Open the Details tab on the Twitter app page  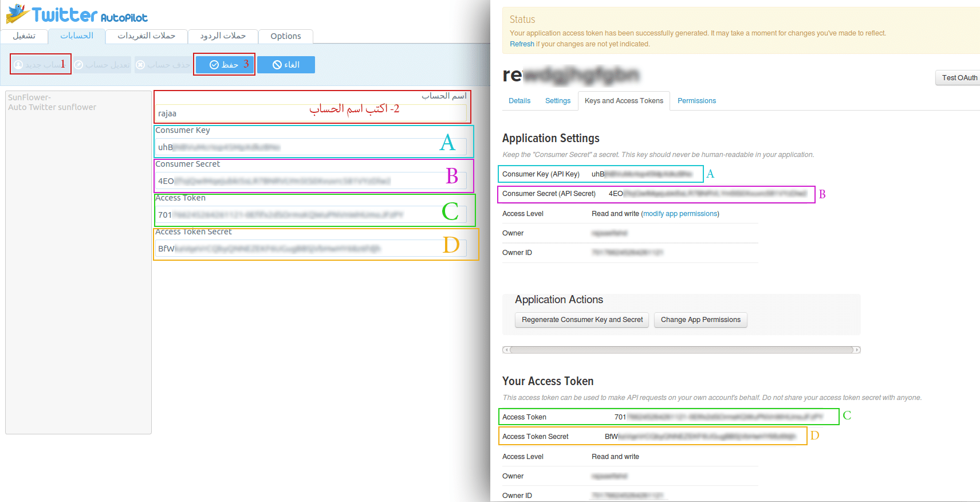click(519, 101)
